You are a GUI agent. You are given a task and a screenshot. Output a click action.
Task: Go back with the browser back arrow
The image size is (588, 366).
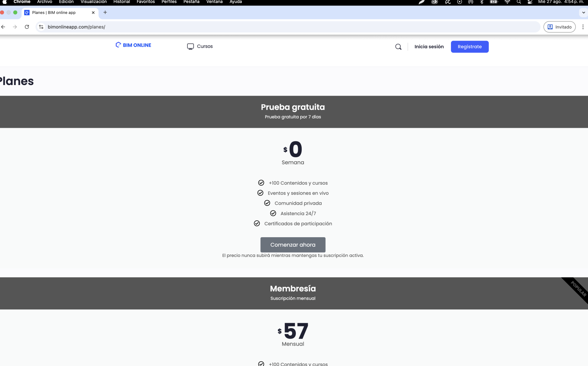tap(3, 27)
